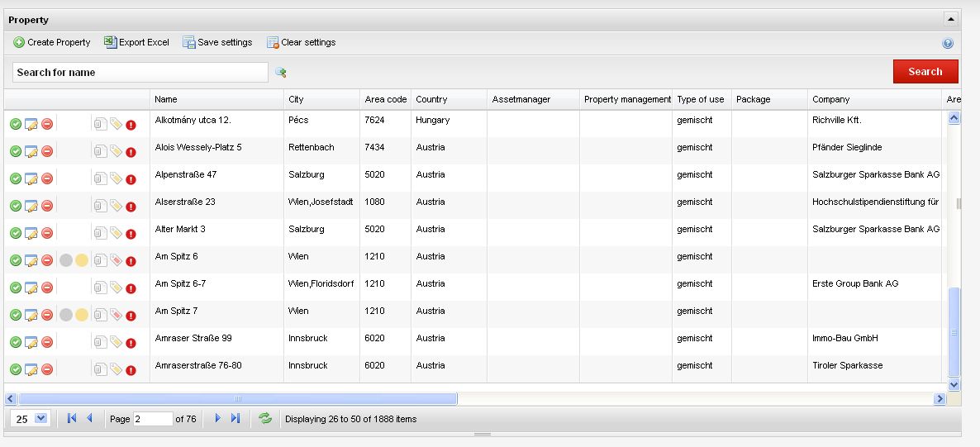Refresh the property grid
The image size is (980, 447).
pos(265,419)
